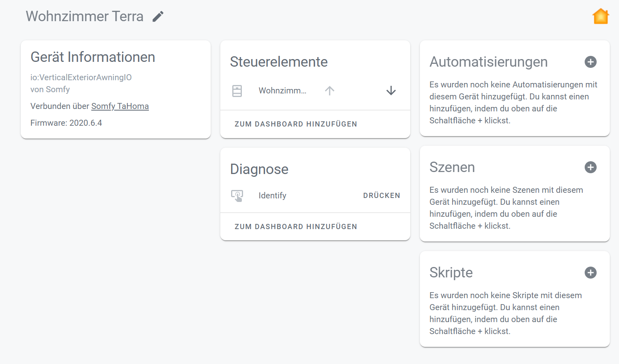Click the Wohnzimmer Terra device title

coord(85,16)
